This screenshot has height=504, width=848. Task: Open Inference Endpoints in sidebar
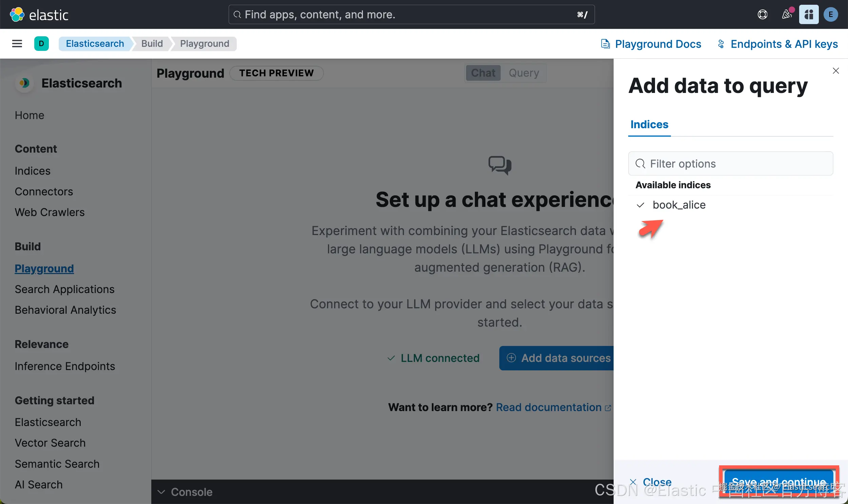[65, 366]
